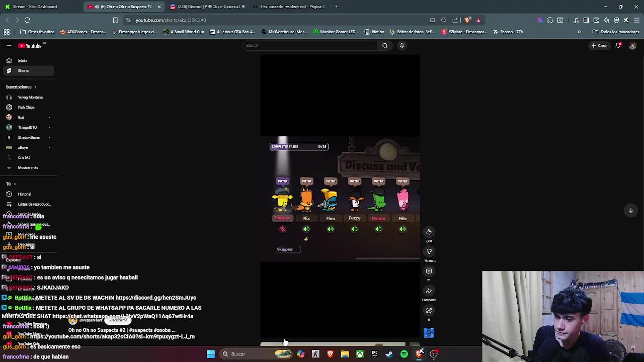The image size is (644, 362).
Task: Open the media control music note icon
Action: coord(577,20)
